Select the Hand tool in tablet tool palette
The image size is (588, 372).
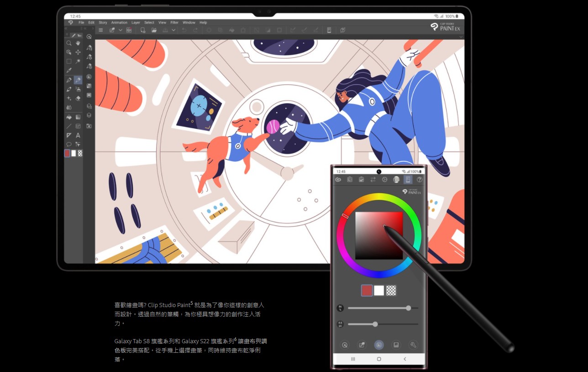pyautogui.click(x=78, y=43)
